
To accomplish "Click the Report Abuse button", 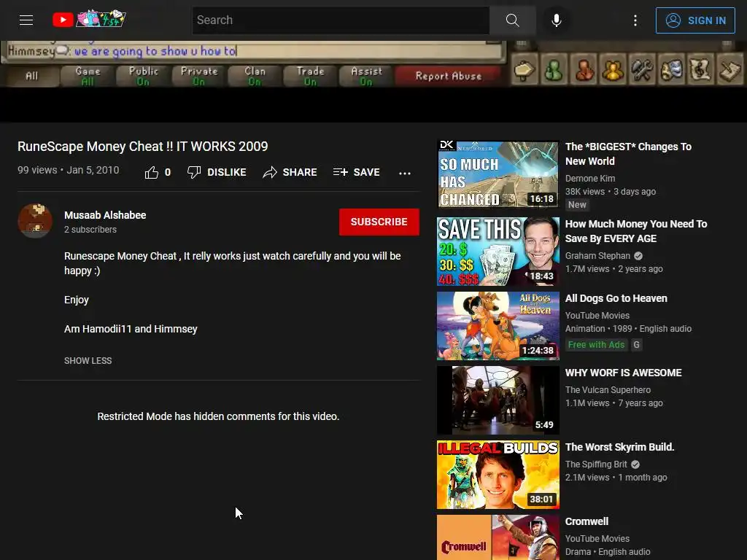I will [x=449, y=76].
